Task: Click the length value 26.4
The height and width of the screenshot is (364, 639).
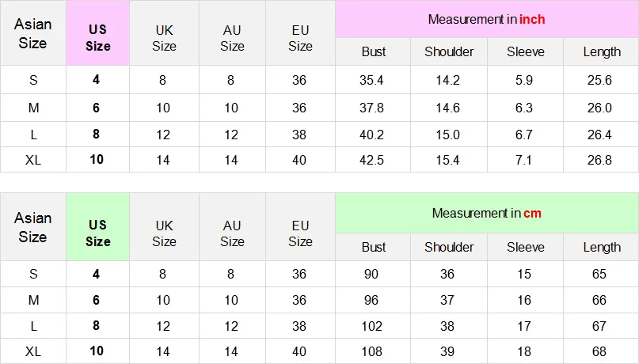Action: [x=599, y=135]
